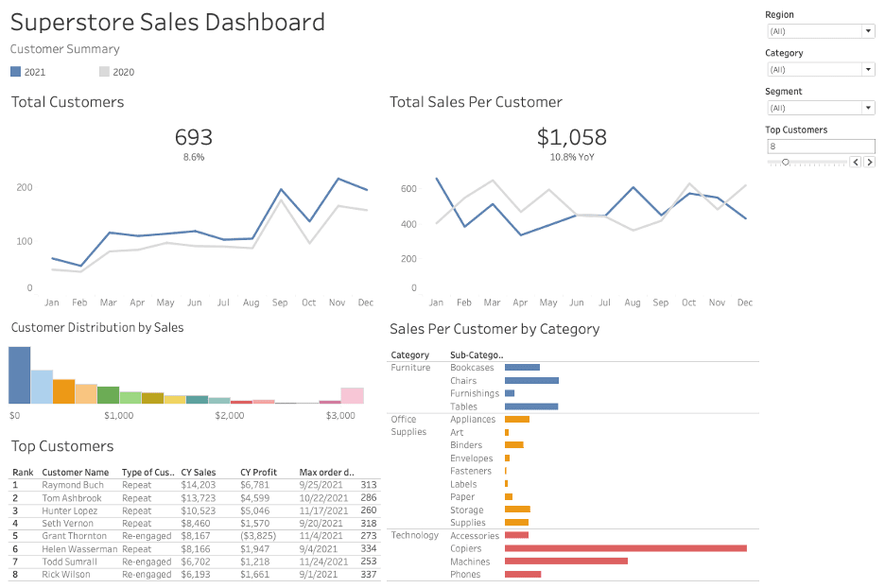The width and height of the screenshot is (885, 588).
Task: Select the first dark blue histogram bar
Action: click(x=19, y=375)
